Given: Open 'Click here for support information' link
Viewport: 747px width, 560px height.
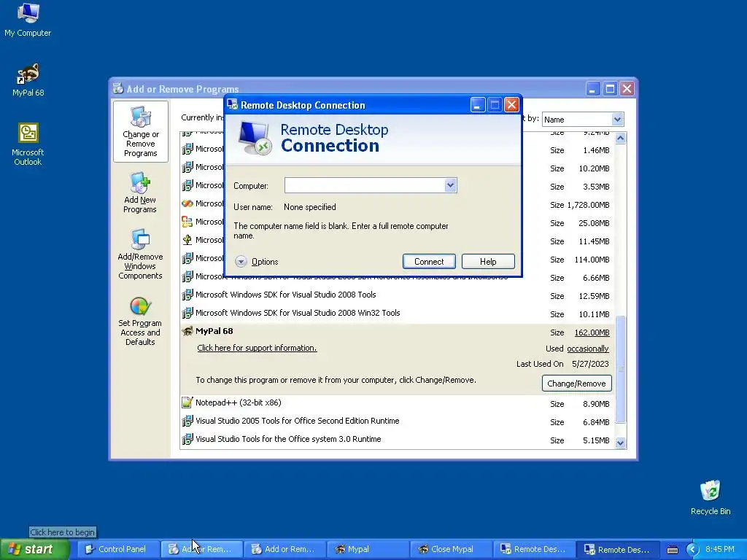Looking at the screenshot, I should point(257,348).
